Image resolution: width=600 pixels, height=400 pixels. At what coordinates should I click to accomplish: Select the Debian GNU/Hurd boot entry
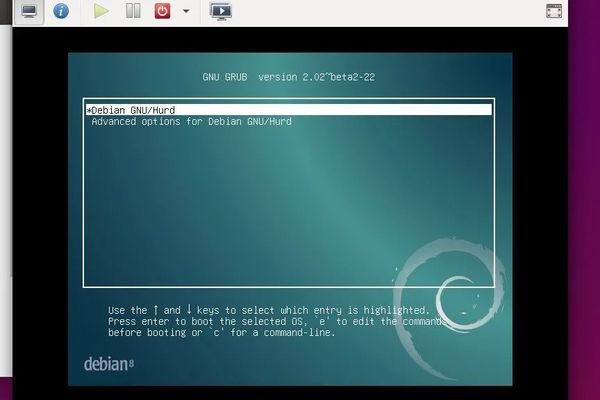click(289, 110)
